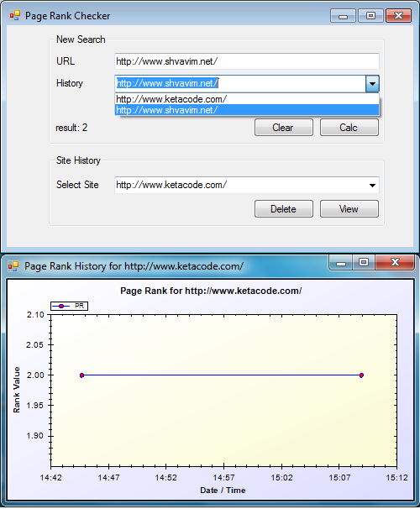Click the chart title 'Page Rank for http://www.ketacode.com/'
The image size is (420, 509).
(211, 291)
